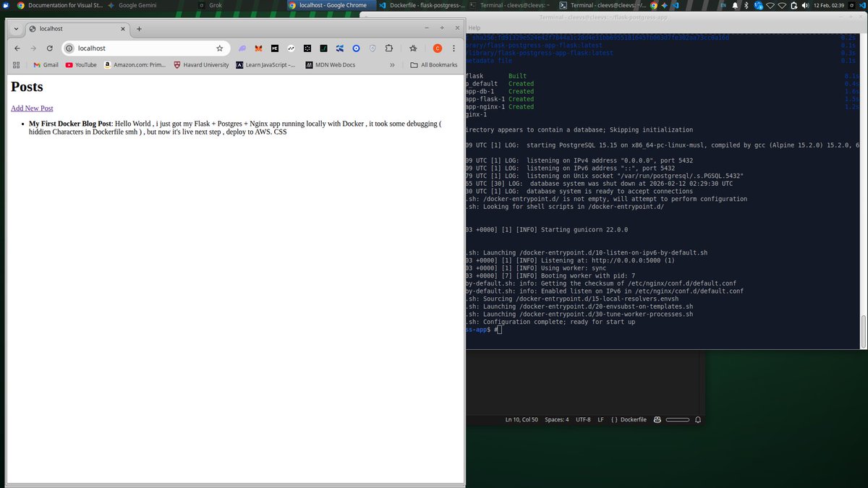
Task: Open the blue circle extension icon
Action: [357, 48]
